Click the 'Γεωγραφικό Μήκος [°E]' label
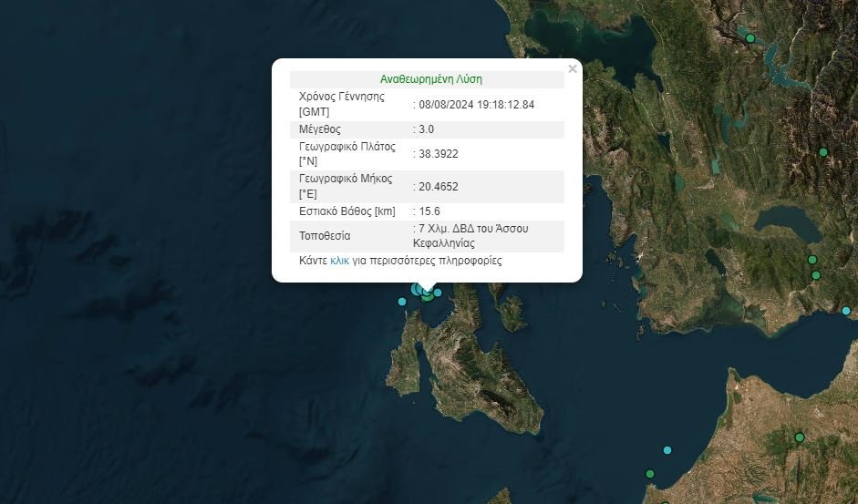This screenshot has height=504, width=858. 346,187
